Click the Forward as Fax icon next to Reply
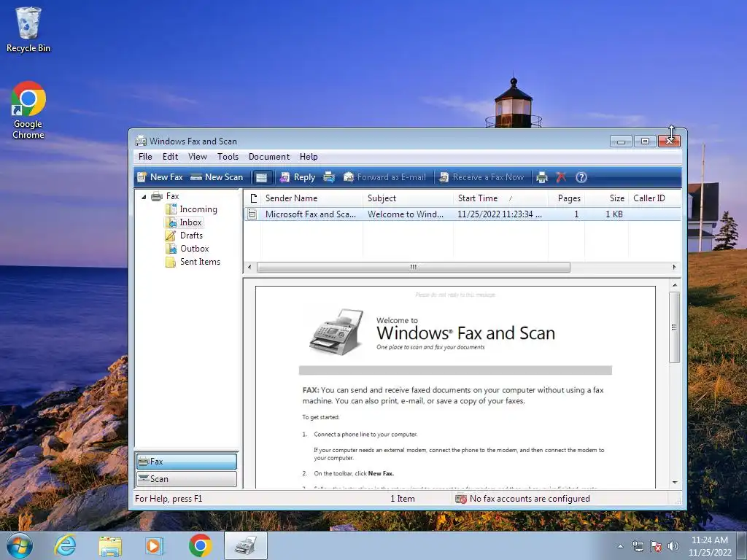The image size is (747, 560). (x=329, y=177)
